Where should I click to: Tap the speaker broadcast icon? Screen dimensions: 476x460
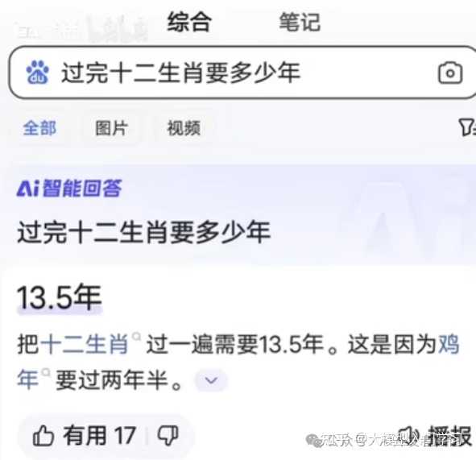(409, 436)
